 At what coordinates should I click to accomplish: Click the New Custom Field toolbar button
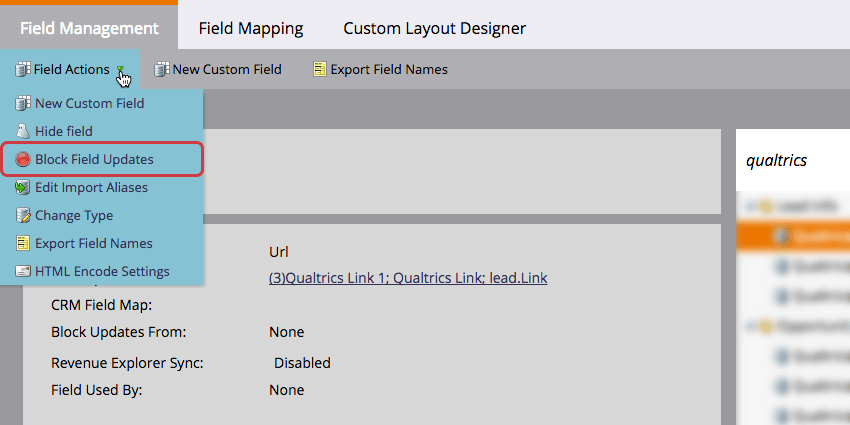[x=218, y=69]
